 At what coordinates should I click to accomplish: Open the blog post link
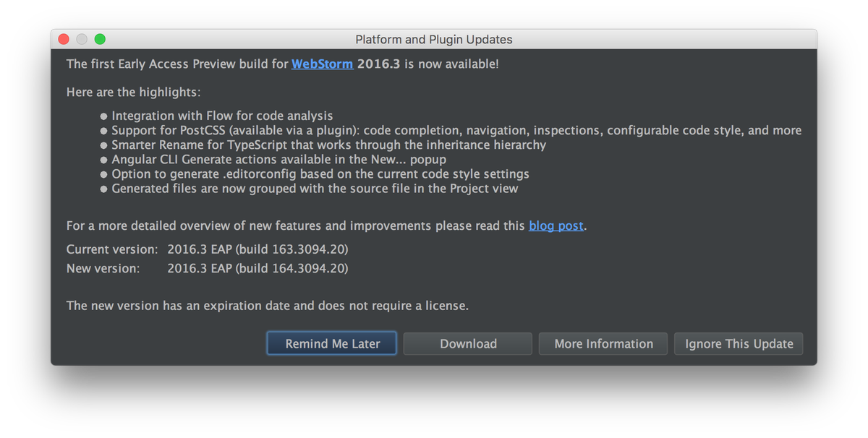(x=556, y=226)
